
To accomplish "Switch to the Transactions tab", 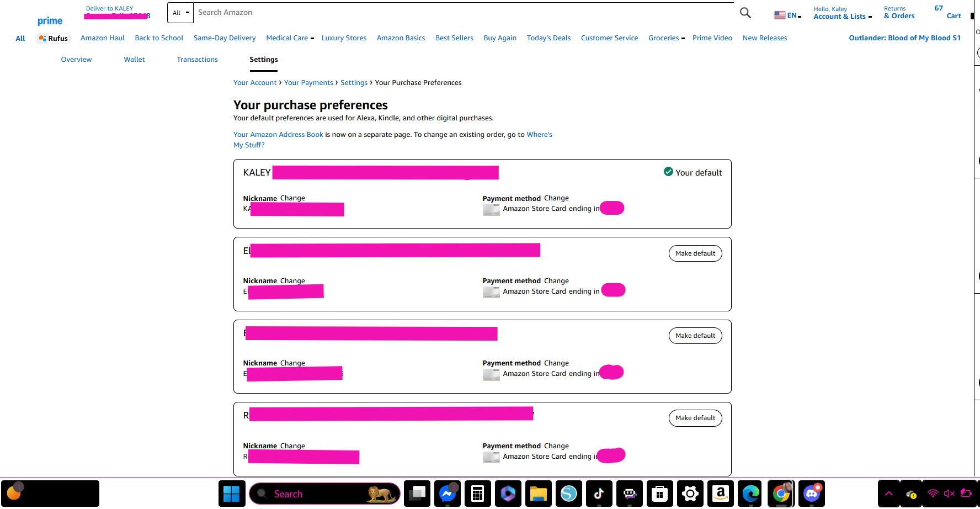I will pyautogui.click(x=197, y=60).
